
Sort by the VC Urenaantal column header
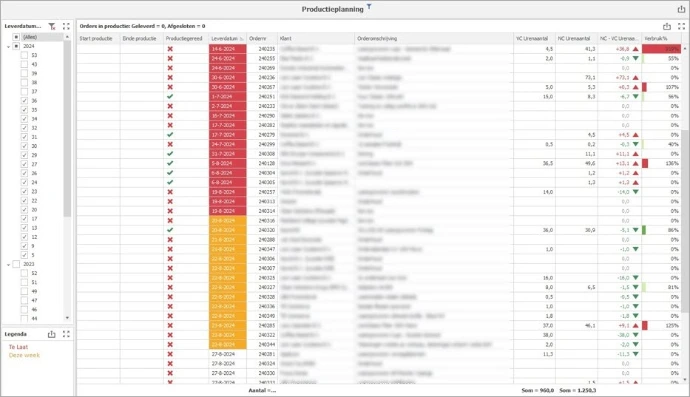534,39
